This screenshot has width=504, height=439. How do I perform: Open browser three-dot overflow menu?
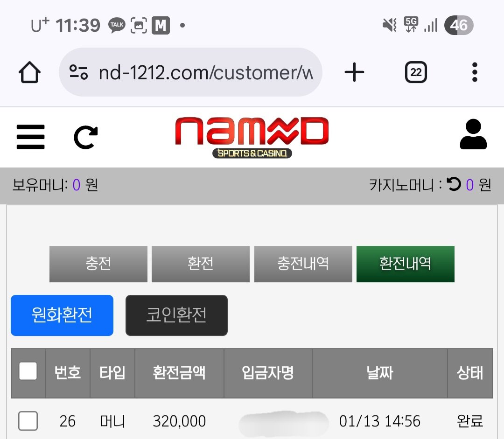click(475, 72)
